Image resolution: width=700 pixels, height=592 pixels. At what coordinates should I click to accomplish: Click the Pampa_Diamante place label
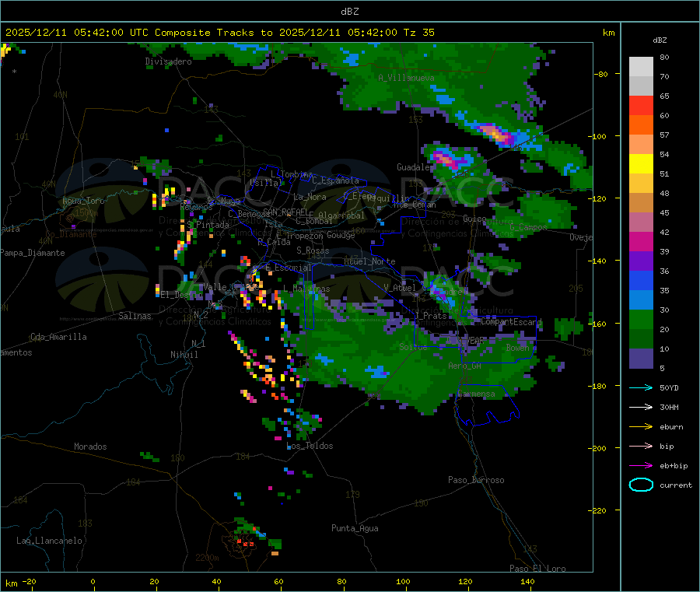(x=32, y=253)
